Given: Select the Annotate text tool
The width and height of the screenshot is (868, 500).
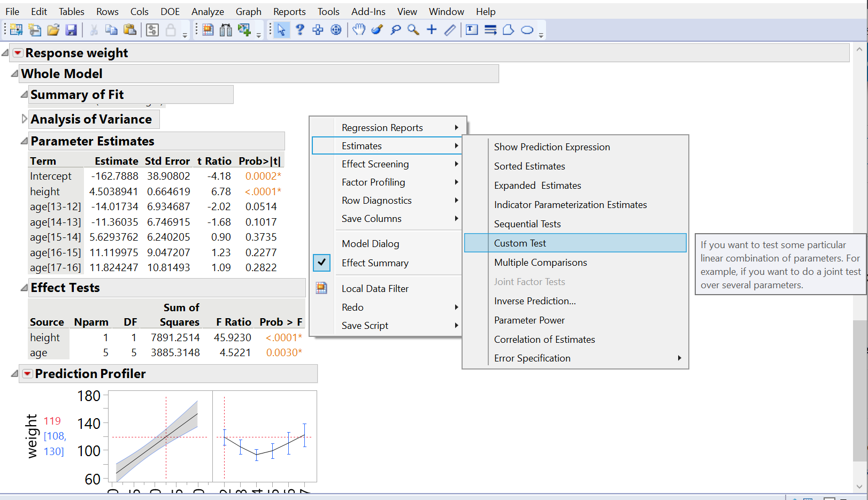Looking at the screenshot, I should pyautogui.click(x=471, y=29).
